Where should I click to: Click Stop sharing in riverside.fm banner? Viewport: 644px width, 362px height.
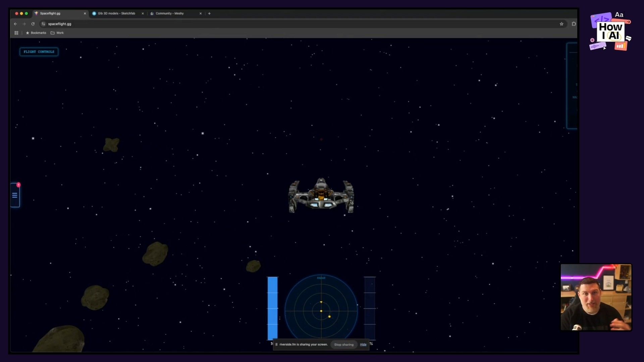(344, 345)
